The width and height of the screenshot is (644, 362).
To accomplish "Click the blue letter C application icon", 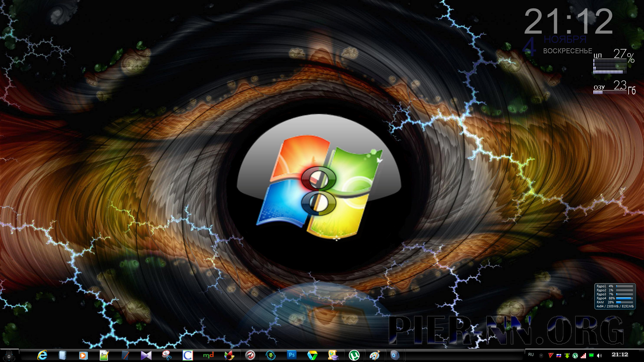I will (187, 355).
